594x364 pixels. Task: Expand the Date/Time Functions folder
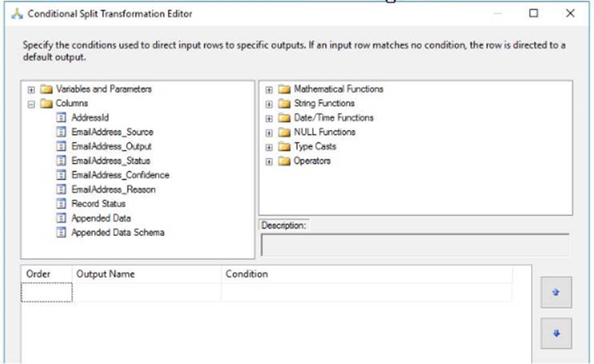269,118
